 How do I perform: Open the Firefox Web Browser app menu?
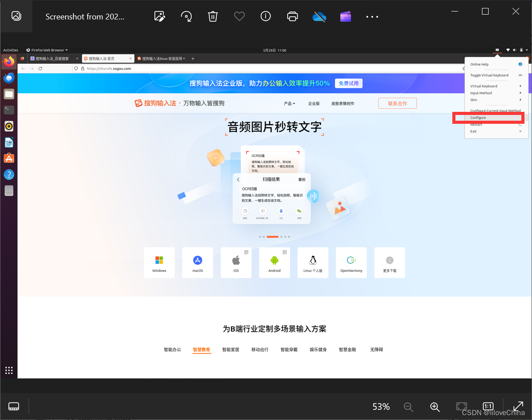click(47, 50)
